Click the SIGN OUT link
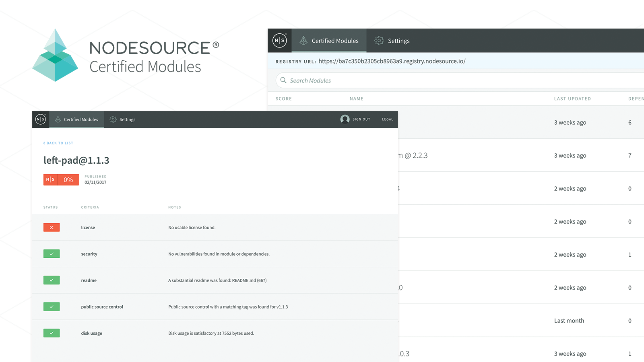This screenshot has height=362, width=644. coord(361,119)
